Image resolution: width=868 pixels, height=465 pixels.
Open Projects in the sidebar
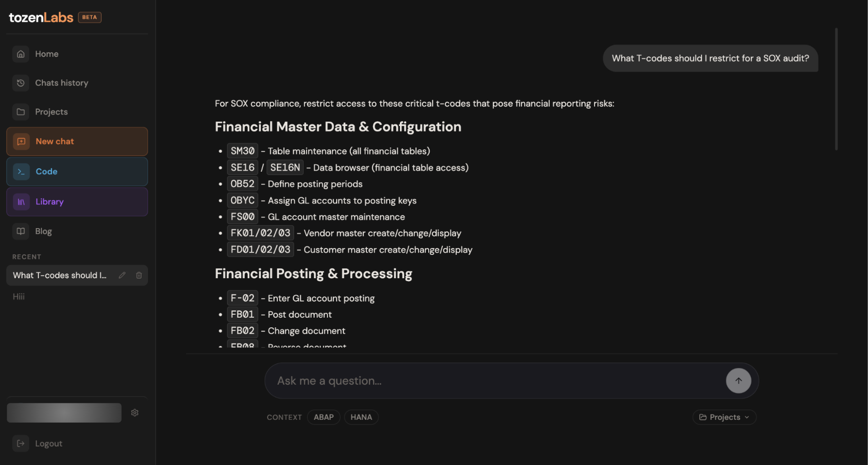click(77, 112)
